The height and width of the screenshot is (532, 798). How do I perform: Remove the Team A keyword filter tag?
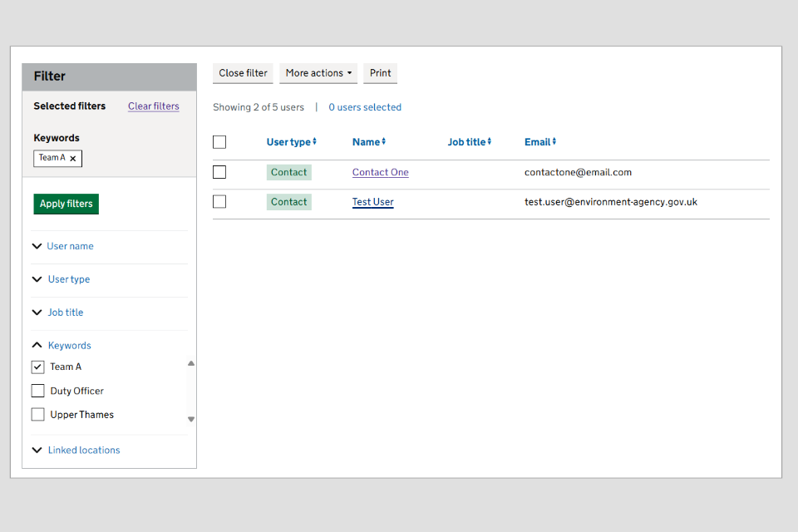click(x=73, y=158)
